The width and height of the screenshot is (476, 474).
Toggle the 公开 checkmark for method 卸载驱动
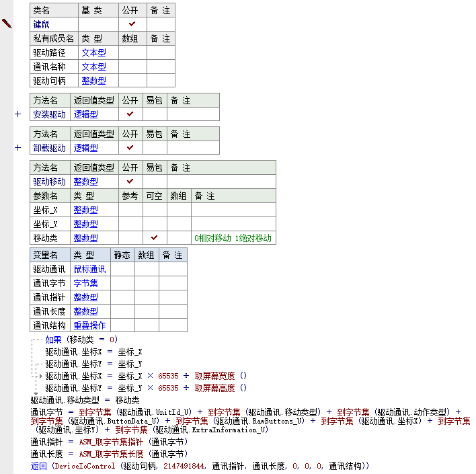pyautogui.click(x=130, y=148)
